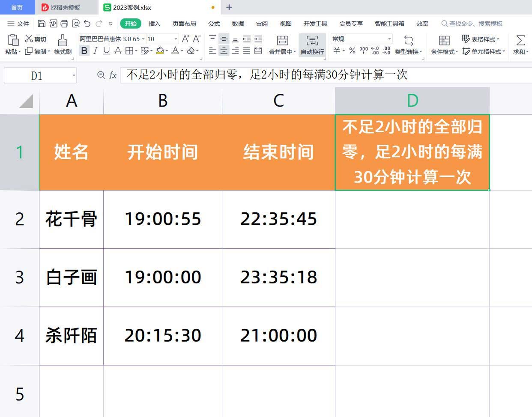
Task: Click the fx insert function button
Action: pos(113,75)
